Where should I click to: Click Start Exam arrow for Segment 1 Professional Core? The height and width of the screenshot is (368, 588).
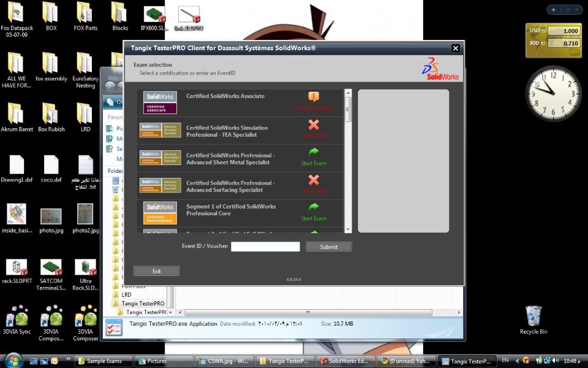(314, 207)
